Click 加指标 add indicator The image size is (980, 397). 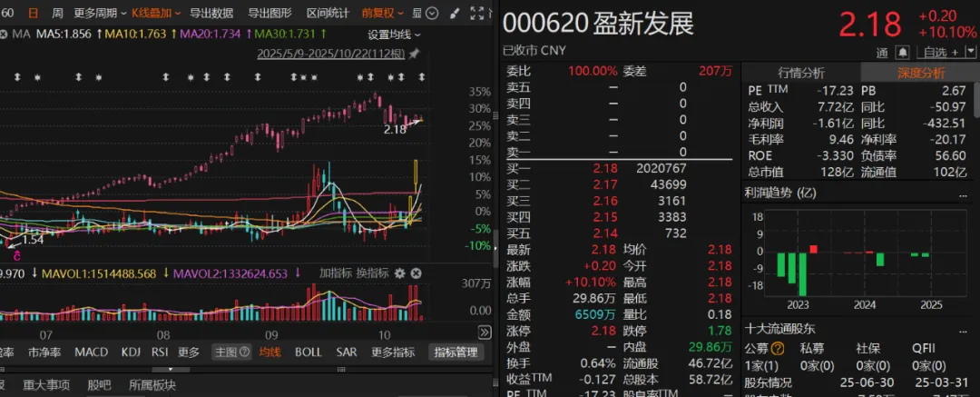pos(337,273)
